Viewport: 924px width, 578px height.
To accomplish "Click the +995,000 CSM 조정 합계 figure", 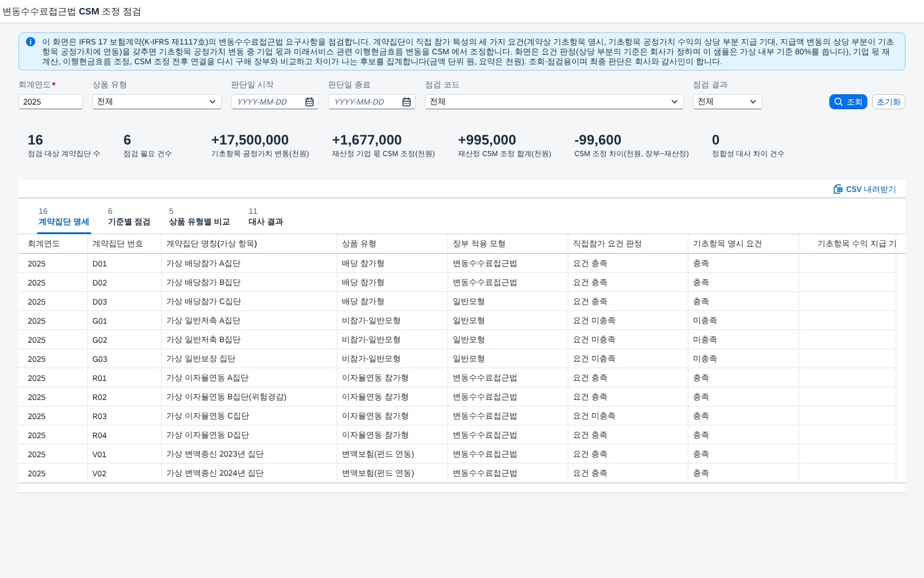I will click(x=487, y=140).
